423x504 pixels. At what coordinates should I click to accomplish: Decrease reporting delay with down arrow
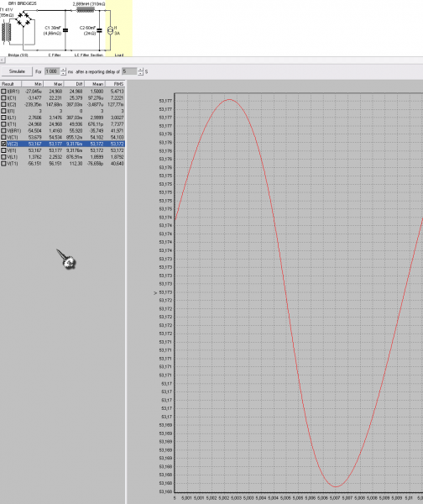(140, 73)
